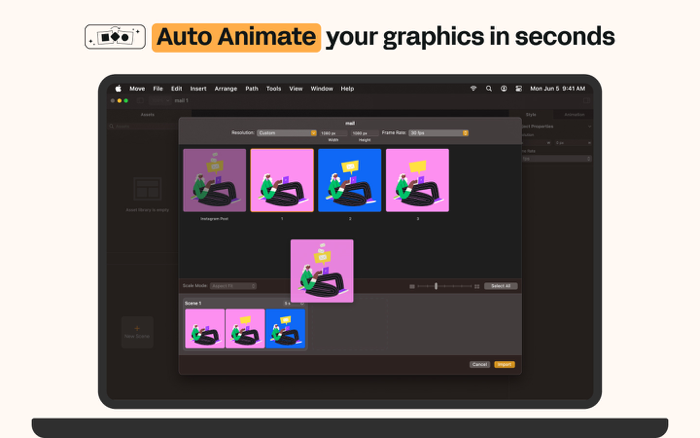Open the Edit menu
This screenshot has height=438, width=700.
[177, 88]
